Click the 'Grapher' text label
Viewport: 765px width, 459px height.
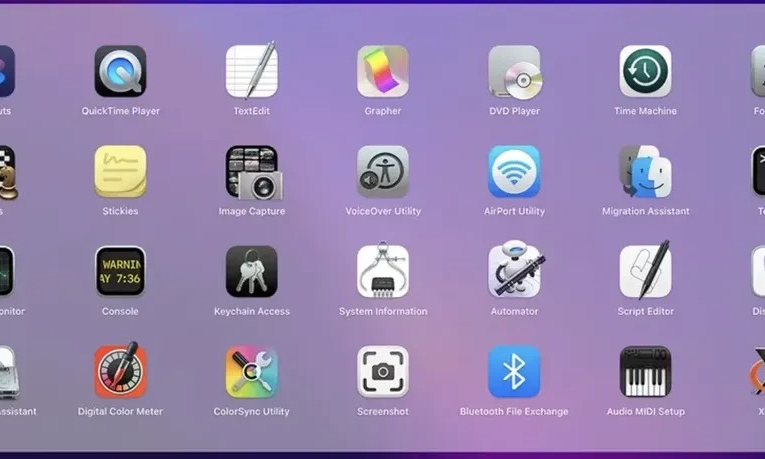383,111
